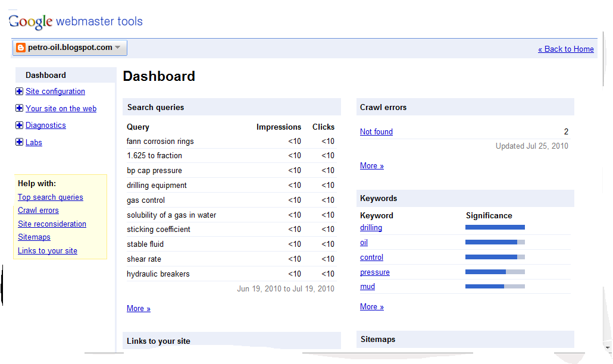Click the Significance column header
The height and width of the screenshot is (364, 613).
coord(489,215)
